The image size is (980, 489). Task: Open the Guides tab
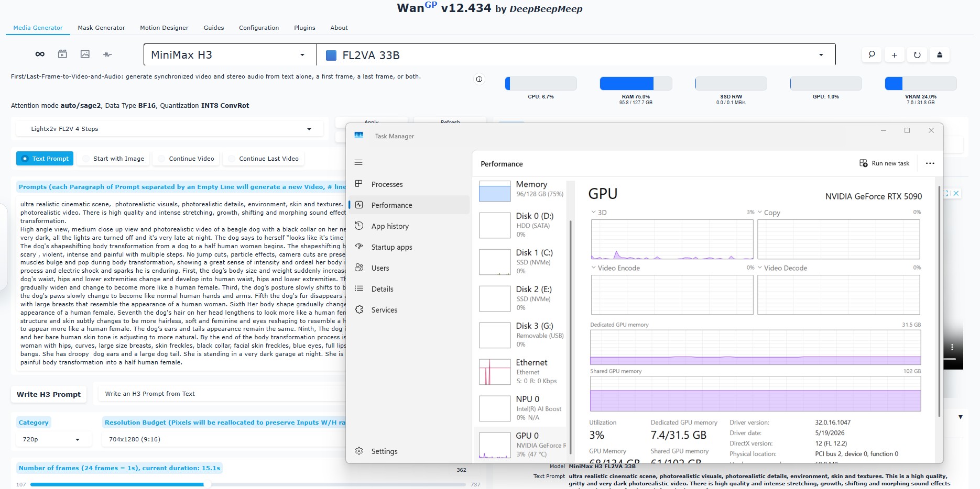click(213, 28)
